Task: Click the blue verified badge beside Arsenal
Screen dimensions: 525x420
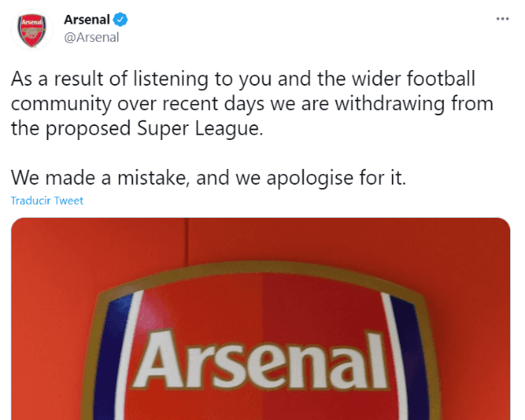Action: [124, 18]
